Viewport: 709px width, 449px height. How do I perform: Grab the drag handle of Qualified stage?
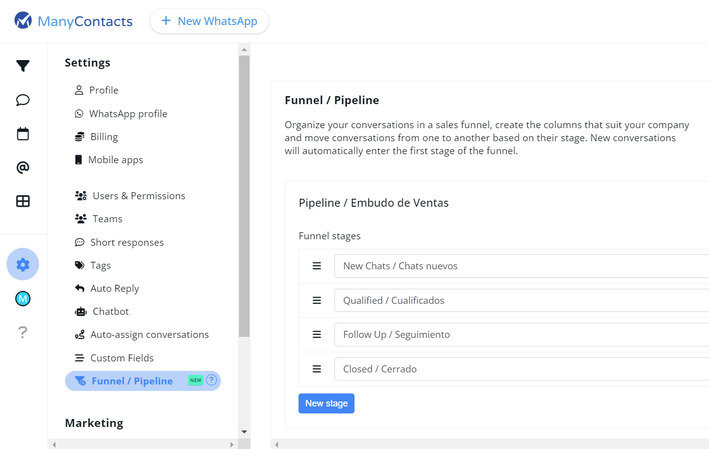317,300
